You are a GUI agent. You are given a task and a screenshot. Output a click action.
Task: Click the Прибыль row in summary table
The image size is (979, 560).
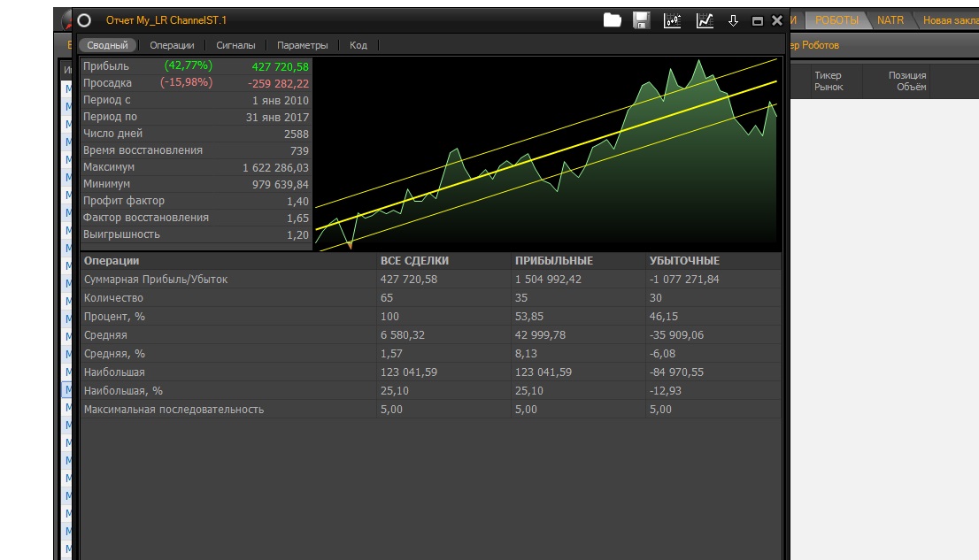[196, 66]
